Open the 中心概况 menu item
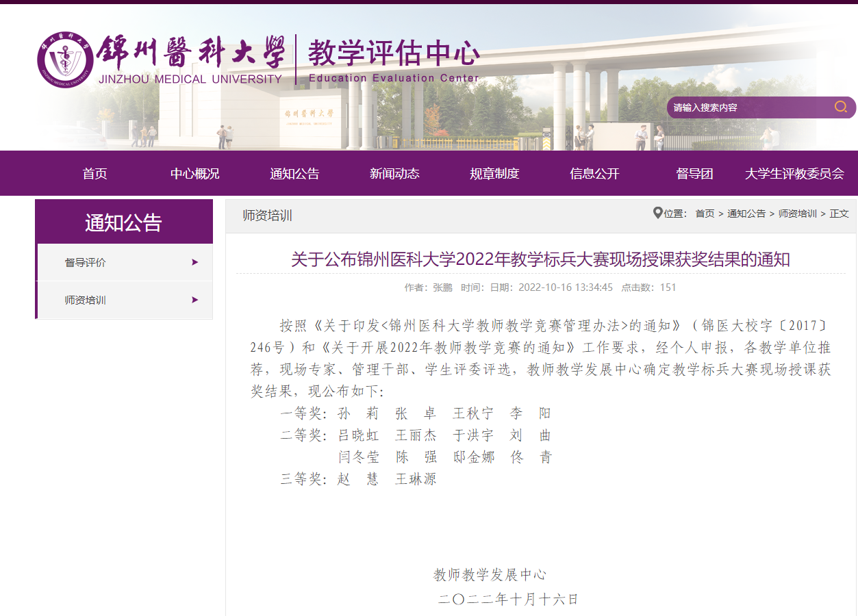Image resolution: width=858 pixels, height=616 pixels. click(x=194, y=174)
